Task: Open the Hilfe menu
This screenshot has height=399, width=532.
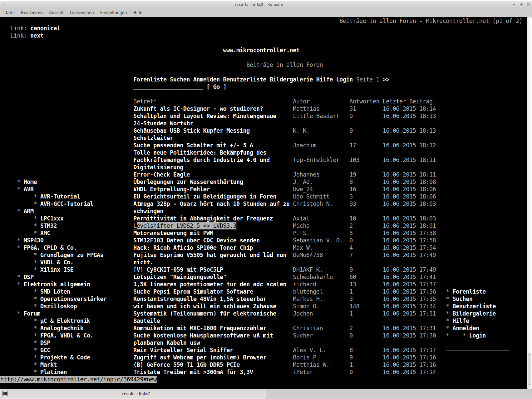Action: coord(138,12)
